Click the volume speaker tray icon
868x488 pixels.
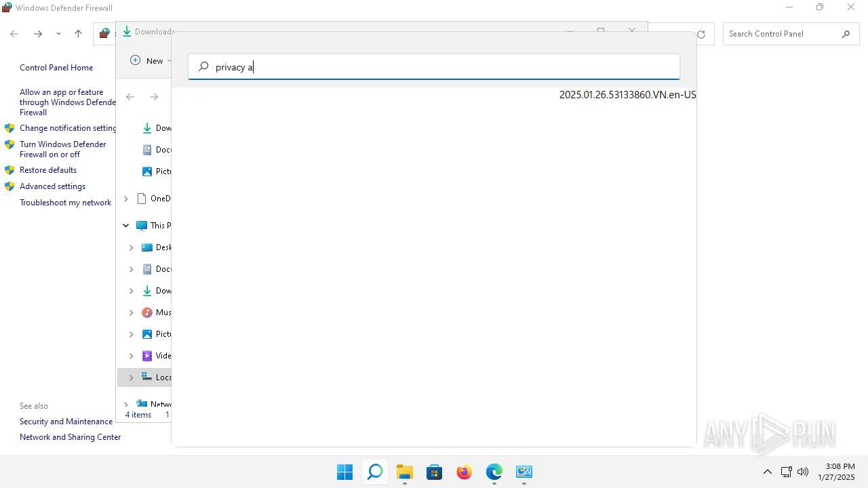(803, 472)
